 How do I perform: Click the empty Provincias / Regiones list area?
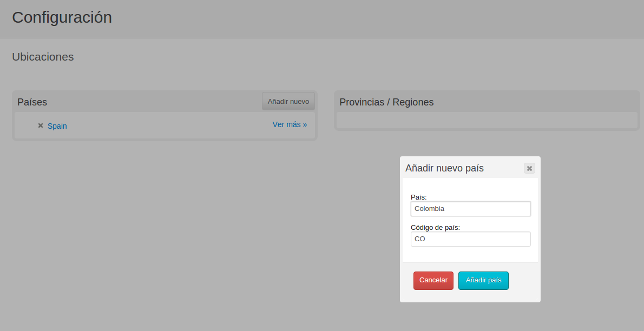(x=487, y=120)
